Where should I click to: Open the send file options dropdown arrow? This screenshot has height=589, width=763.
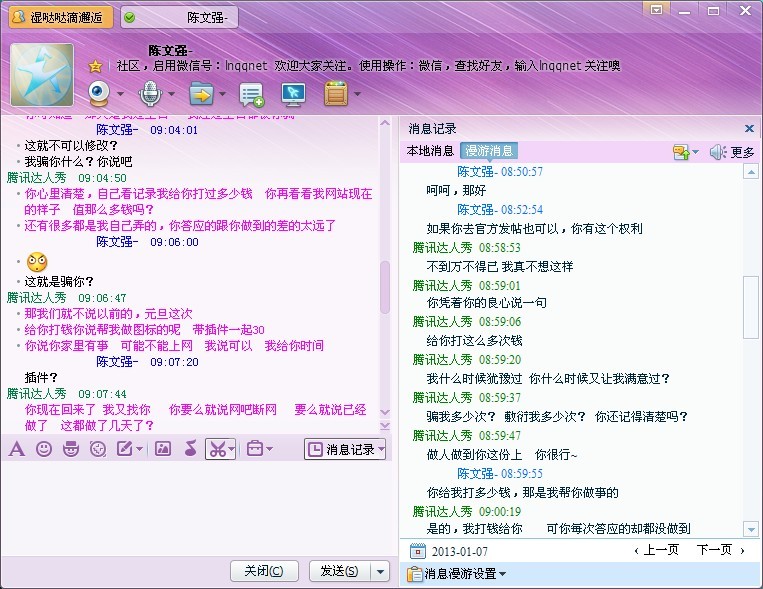tap(222, 93)
